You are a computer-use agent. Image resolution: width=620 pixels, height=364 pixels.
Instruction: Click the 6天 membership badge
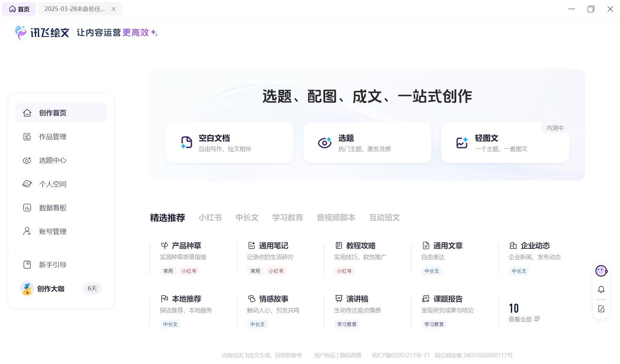click(x=92, y=288)
